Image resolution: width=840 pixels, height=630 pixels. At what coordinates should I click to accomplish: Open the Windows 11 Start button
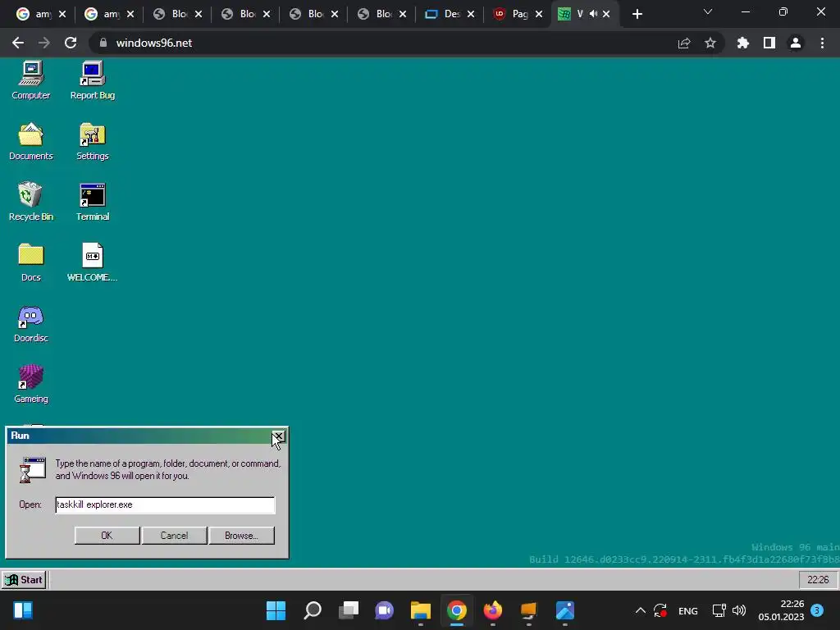(276, 610)
